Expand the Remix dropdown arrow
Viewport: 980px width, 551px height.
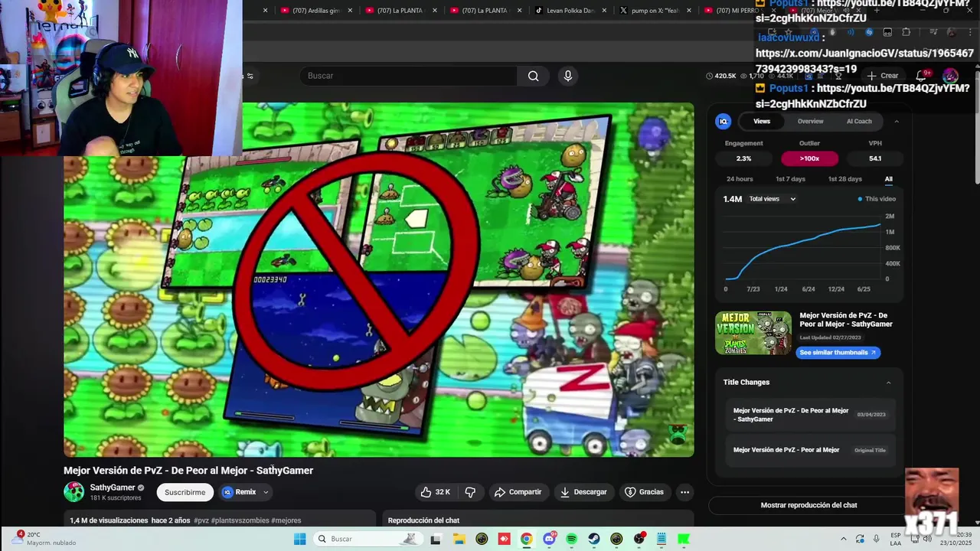coord(266,492)
